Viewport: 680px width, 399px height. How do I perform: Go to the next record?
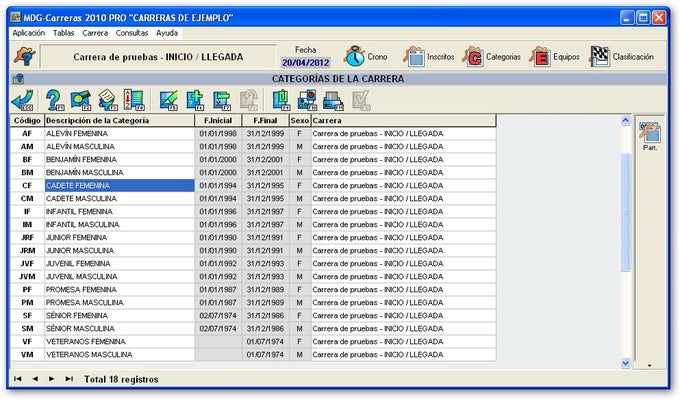point(52,379)
